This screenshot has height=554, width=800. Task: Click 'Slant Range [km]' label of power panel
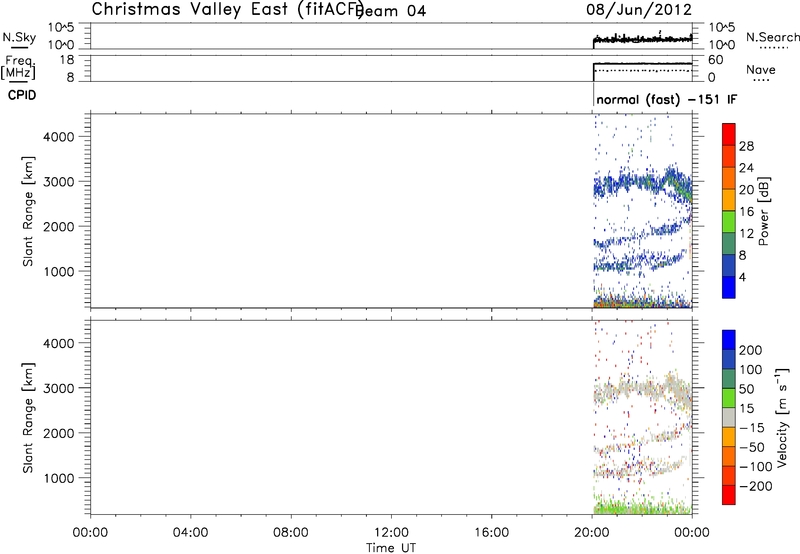tap(28, 211)
